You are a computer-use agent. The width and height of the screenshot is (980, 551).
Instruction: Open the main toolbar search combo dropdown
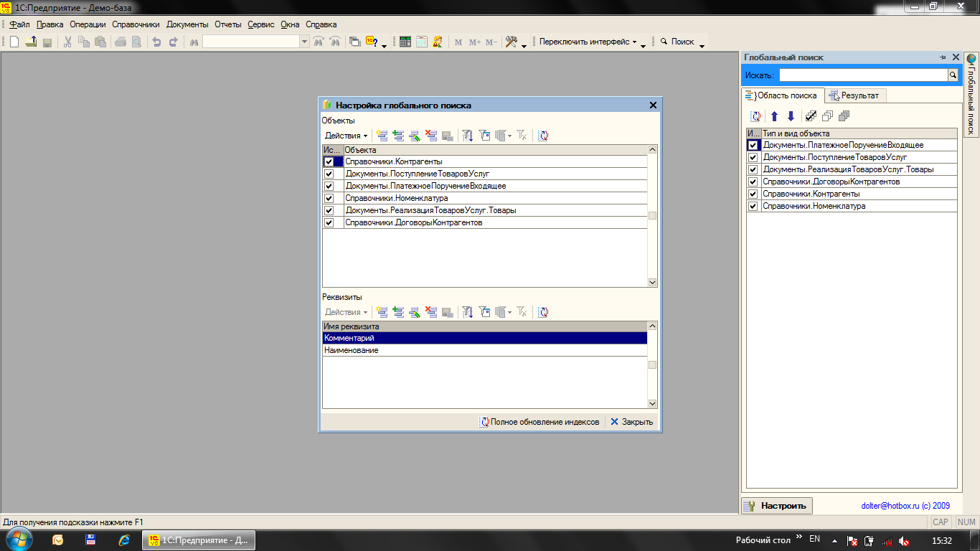point(304,42)
